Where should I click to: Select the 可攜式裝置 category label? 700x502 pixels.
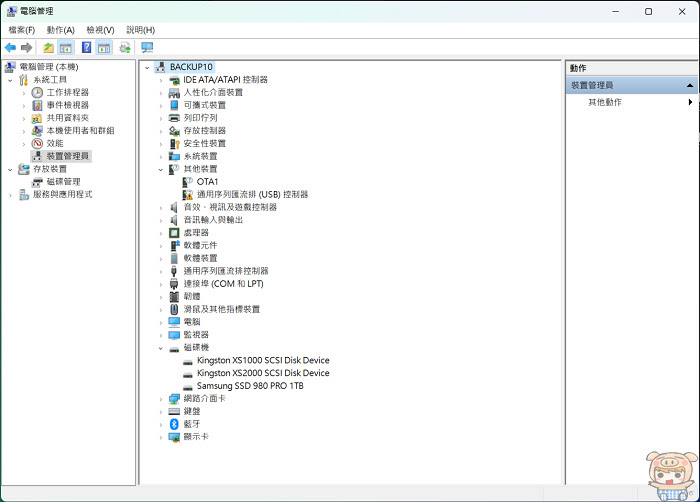[204, 105]
